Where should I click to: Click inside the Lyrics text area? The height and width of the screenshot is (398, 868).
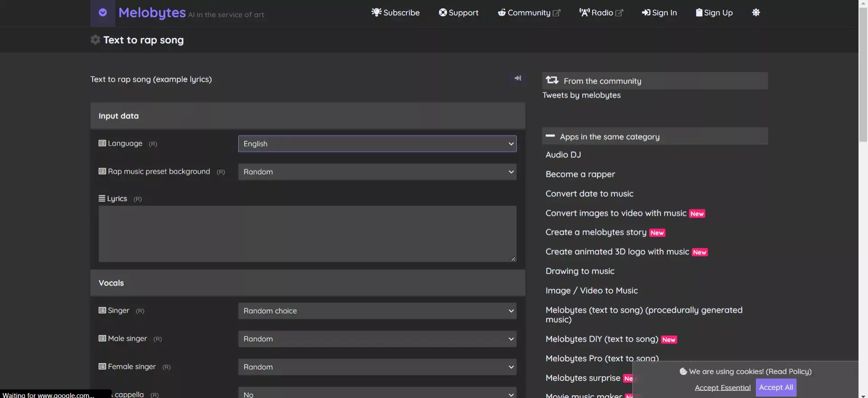[x=307, y=234]
